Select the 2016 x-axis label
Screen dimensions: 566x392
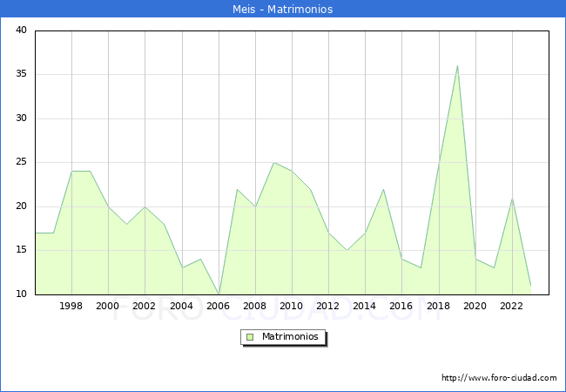tap(401, 306)
